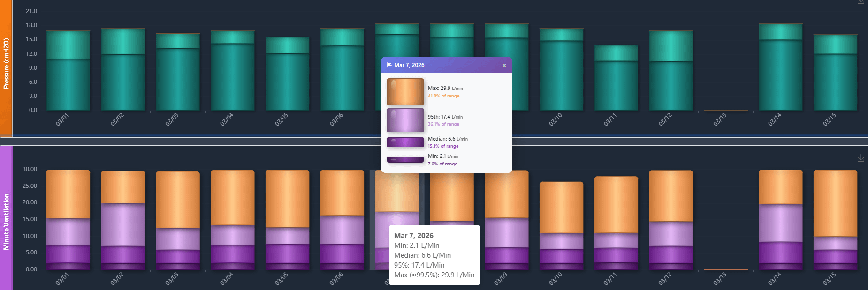Click the purple Median swatch in popup
Viewport: 868px width, 290px height.
point(405,142)
